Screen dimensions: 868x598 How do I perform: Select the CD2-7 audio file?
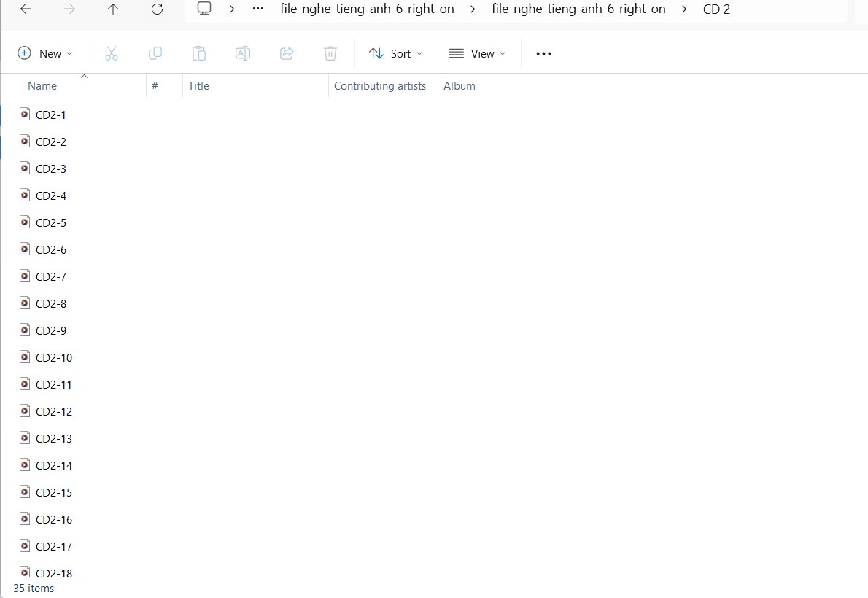51,277
